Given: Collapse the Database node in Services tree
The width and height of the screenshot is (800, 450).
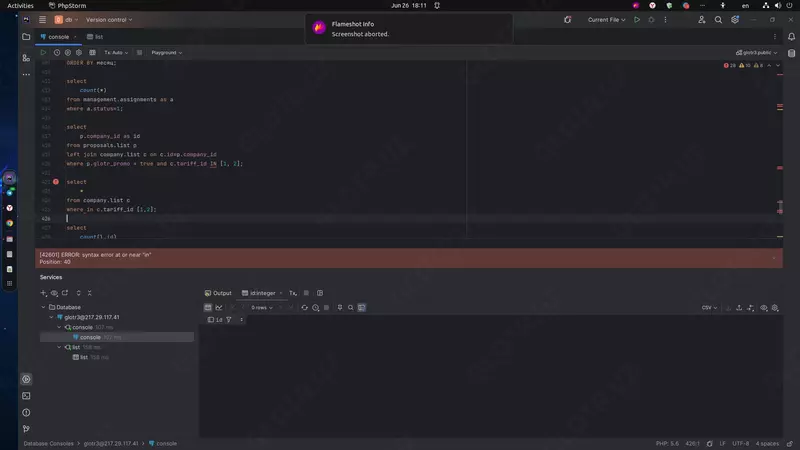Looking at the screenshot, I should pyautogui.click(x=45, y=307).
